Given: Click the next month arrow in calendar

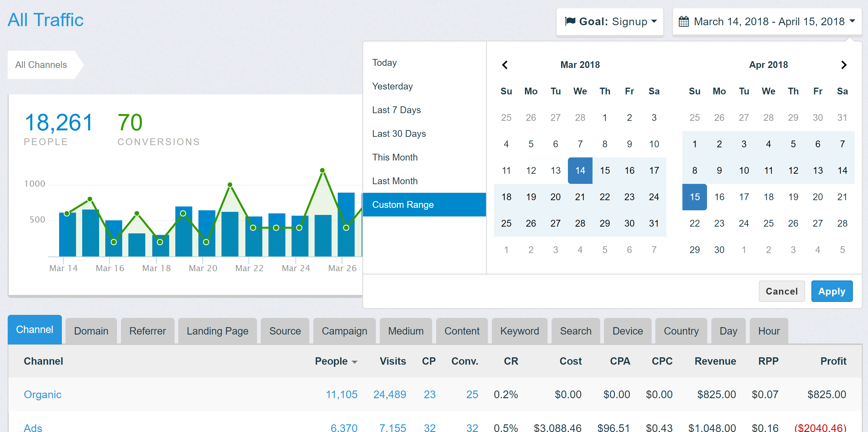Looking at the screenshot, I should (843, 65).
